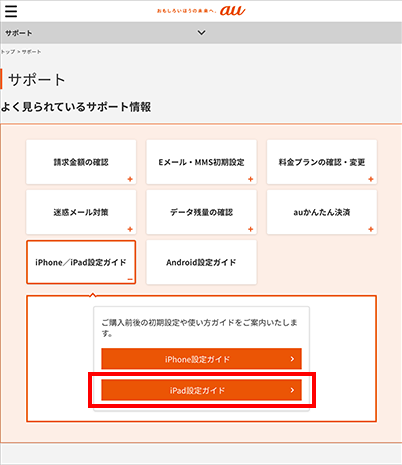Click the plus icon on auかんたん決済

click(x=371, y=229)
